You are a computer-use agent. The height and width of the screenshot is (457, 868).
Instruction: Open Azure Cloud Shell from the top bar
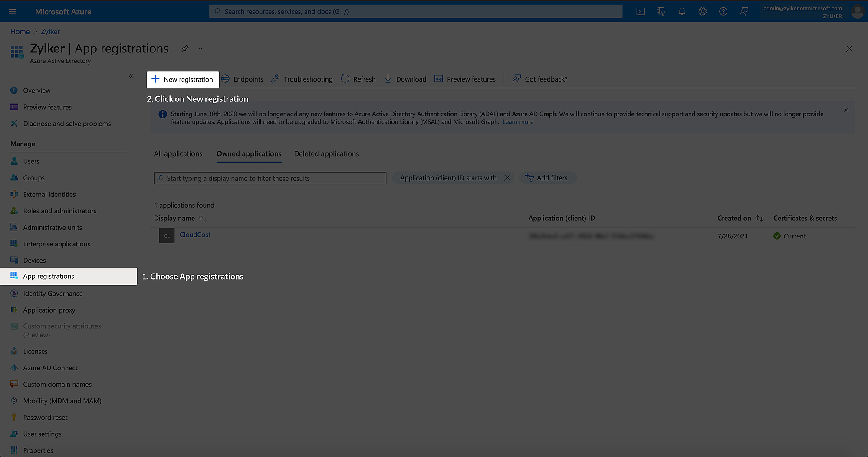(640, 11)
